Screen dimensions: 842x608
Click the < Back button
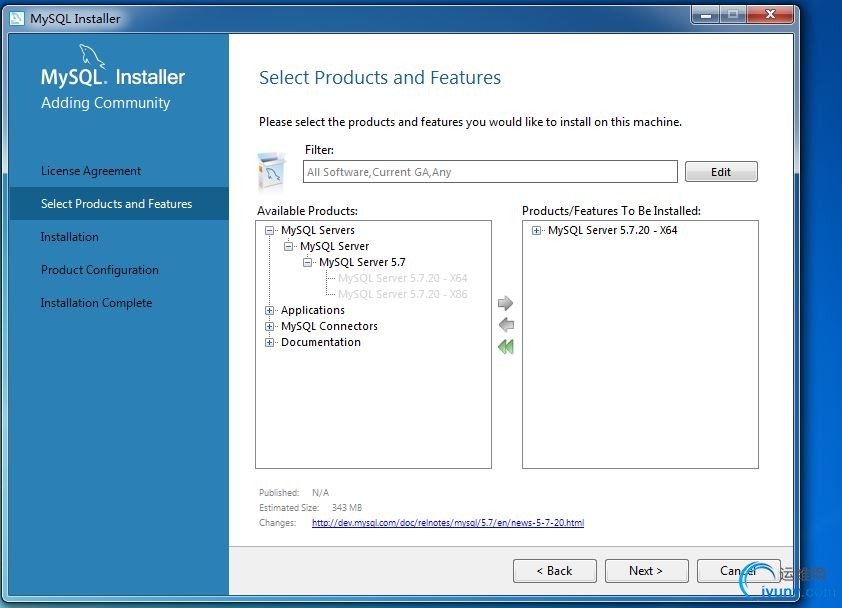[x=555, y=571]
